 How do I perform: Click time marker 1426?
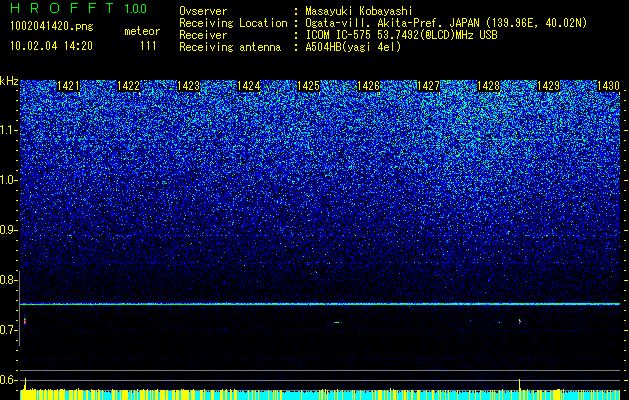(369, 86)
